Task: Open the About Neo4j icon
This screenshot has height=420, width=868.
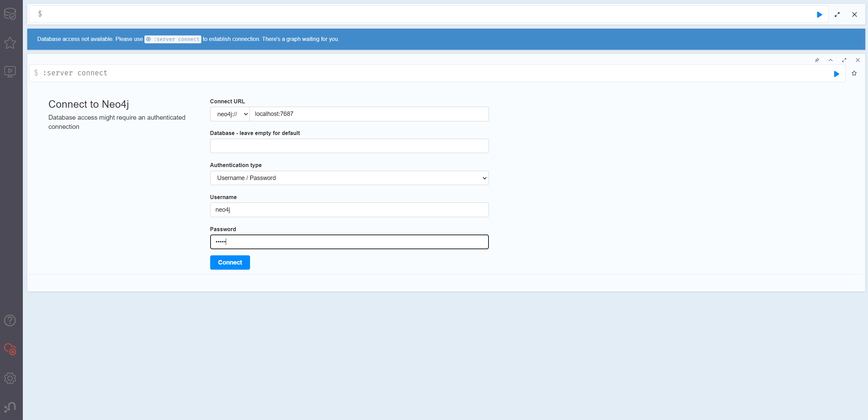Action: click(10, 407)
